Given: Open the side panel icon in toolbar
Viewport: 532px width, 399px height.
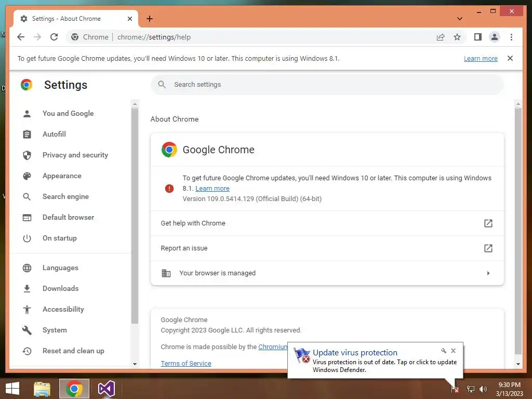Looking at the screenshot, I should (478, 37).
